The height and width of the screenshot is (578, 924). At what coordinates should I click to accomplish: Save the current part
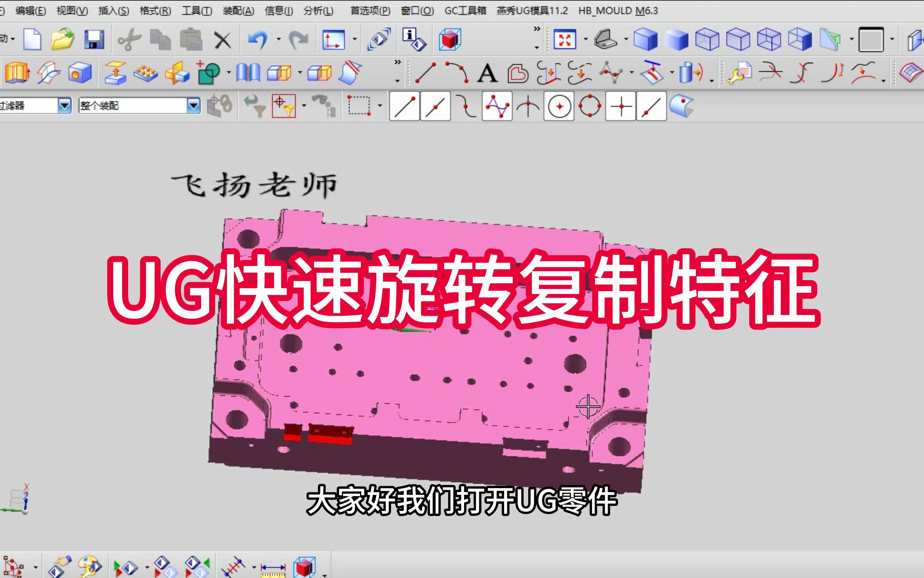coord(94,39)
